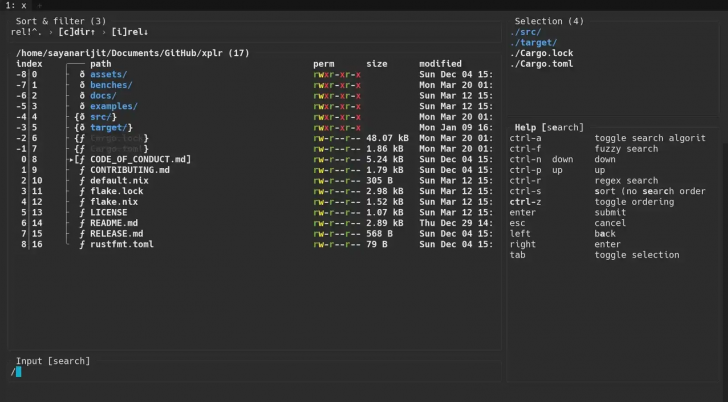Viewport: 728px width, 402px height.
Task: Open ./Cargo.toml in the Selection panel
Action: click(x=541, y=64)
